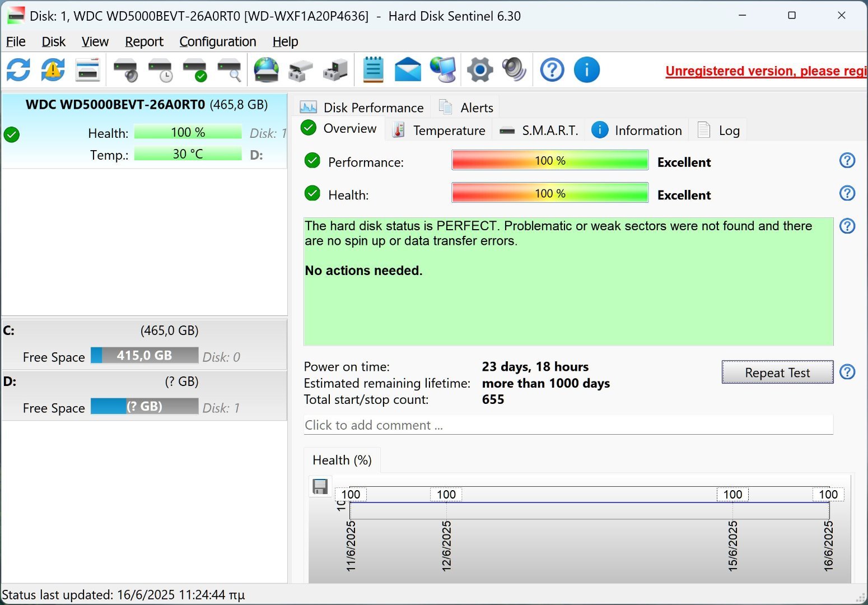Viewport: 868px width, 605px height.
Task: Open the S.M.A.R.T. tab
Action: [539, 131]
